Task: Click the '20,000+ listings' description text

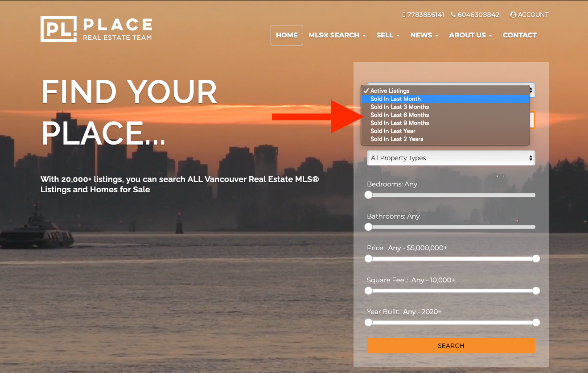Action: tap(180, 184)
